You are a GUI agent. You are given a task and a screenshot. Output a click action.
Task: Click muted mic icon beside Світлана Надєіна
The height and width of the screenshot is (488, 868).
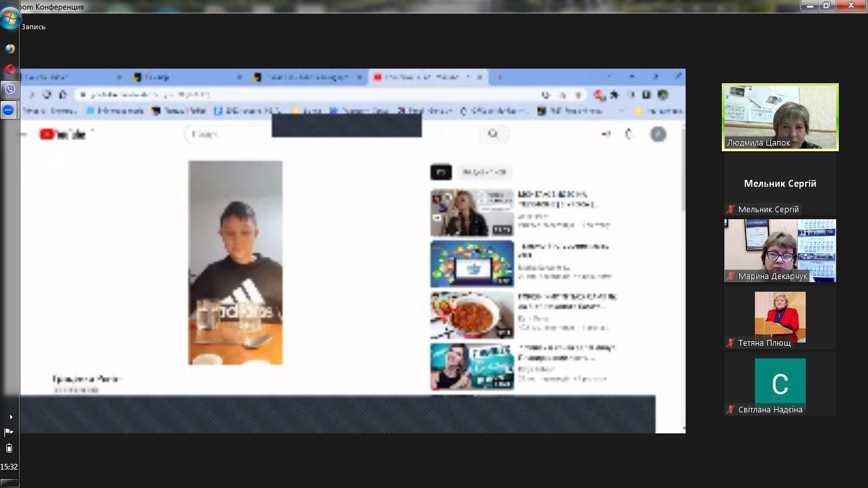coord(731,410)
